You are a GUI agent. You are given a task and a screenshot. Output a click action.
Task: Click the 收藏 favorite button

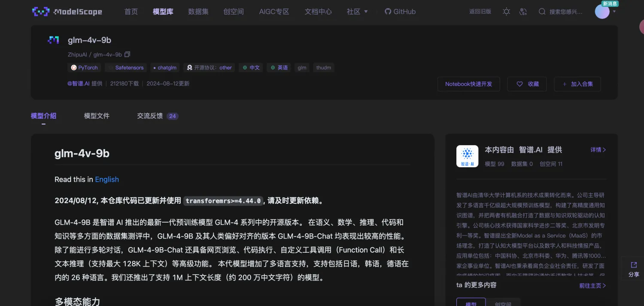[527, 84]
